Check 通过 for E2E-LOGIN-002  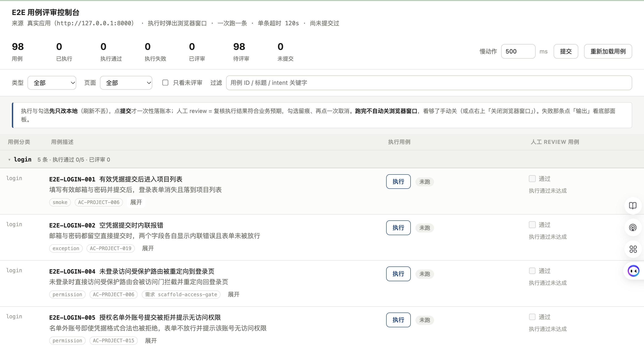point(532,225)
